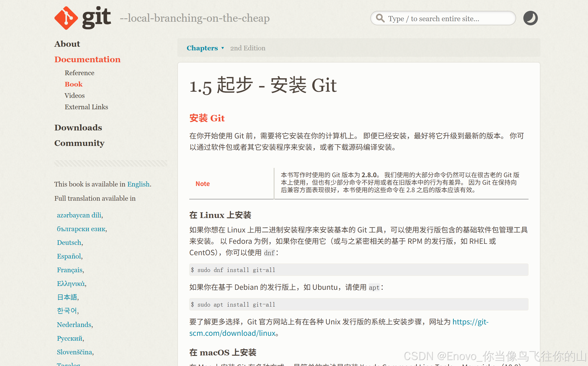Click the sudo dnf install git-all code block
The height and width of the screenshot is (366, 588).
(x=359, y=270)
